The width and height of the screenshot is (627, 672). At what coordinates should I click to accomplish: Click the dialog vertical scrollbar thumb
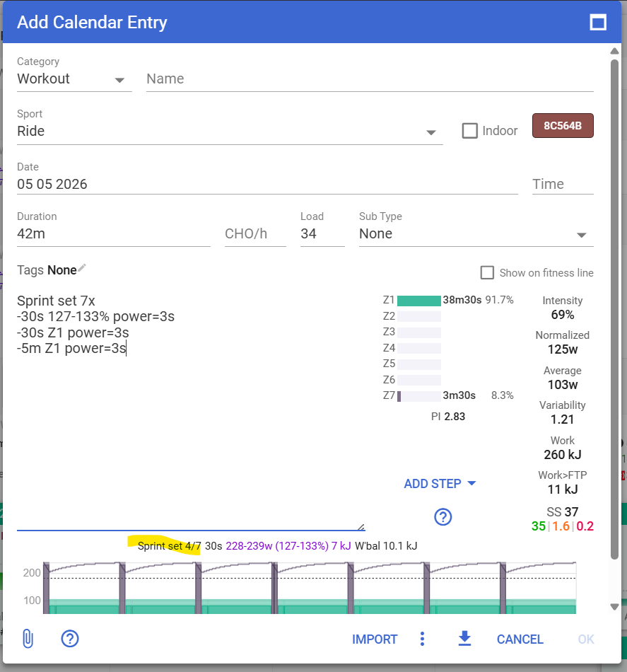tap(614, 308)
